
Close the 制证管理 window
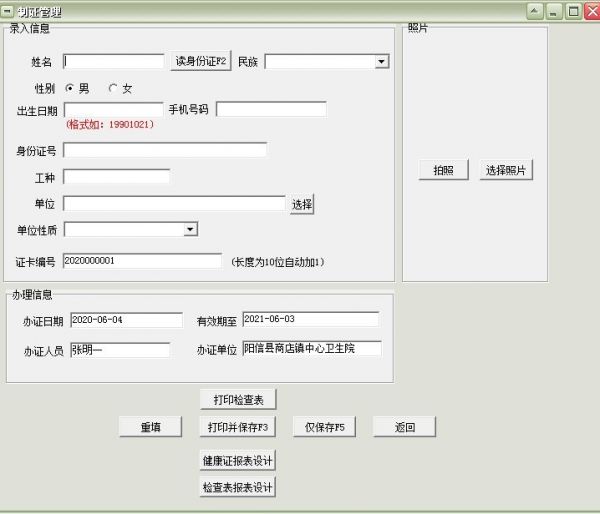pos(592,11)
